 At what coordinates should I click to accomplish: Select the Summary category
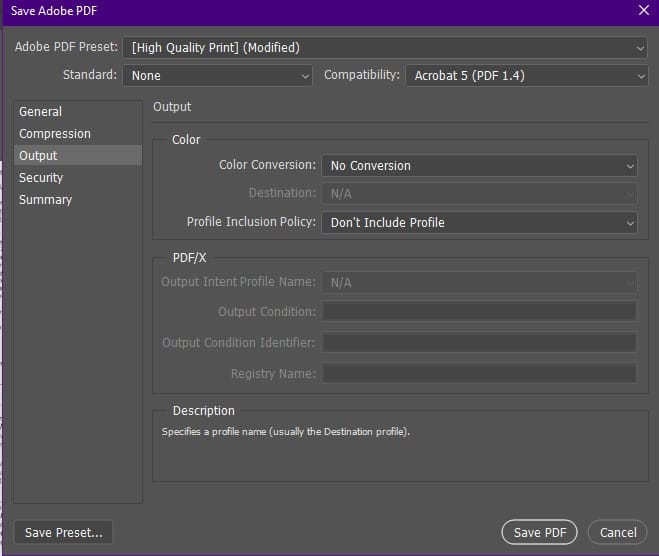click(x=78, y=199)
